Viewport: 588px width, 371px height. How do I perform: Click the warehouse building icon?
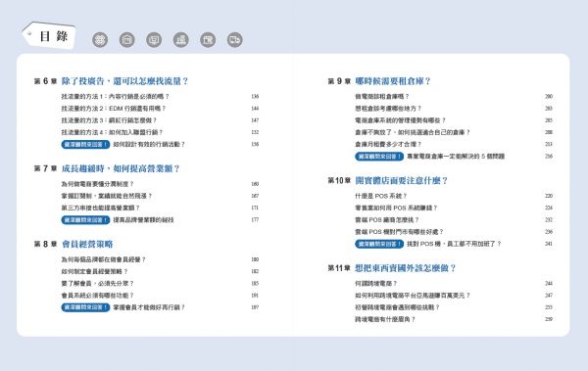pos(126,39)
